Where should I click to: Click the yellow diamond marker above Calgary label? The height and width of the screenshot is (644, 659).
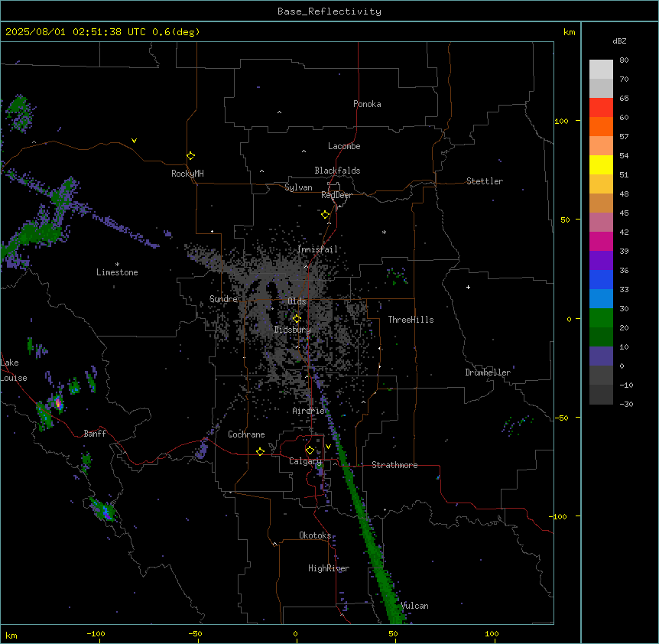tap(310, 450)
